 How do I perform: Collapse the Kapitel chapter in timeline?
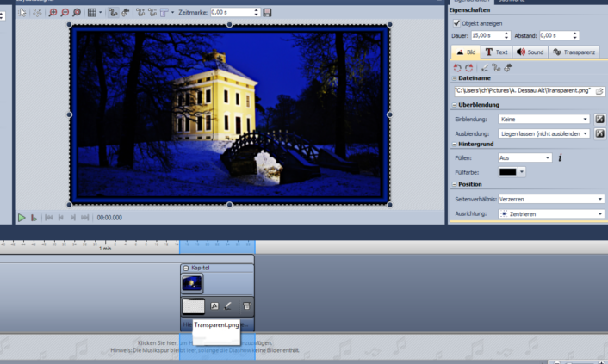186,268
